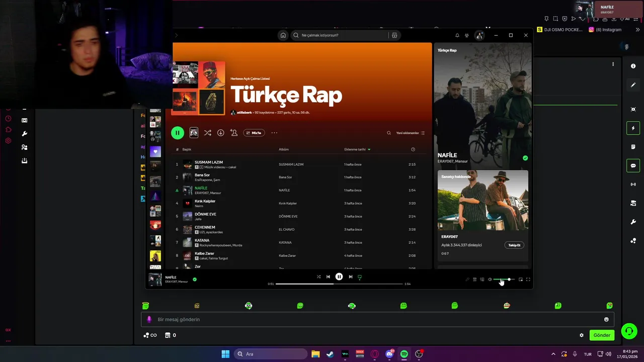Open Friend Activity icon
The image size is (644, 362).
[467, 35]
